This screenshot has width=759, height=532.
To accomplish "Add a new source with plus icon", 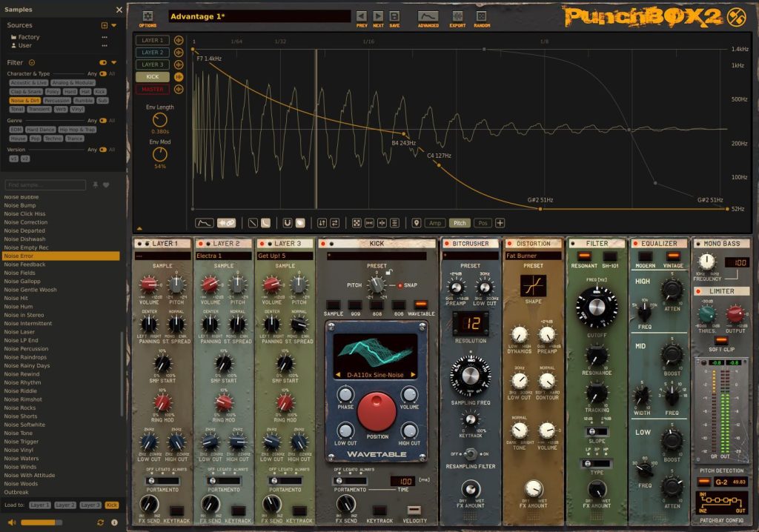I will (104, 25).
